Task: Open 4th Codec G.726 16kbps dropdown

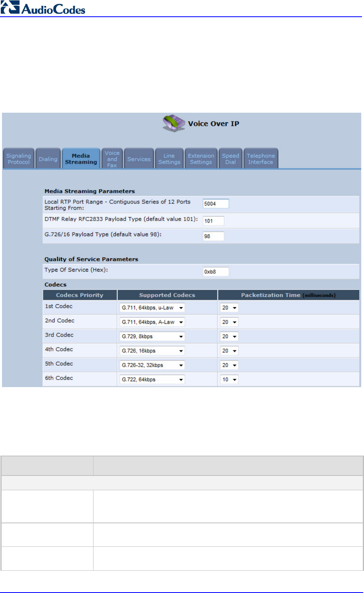Action: (152, 351)
